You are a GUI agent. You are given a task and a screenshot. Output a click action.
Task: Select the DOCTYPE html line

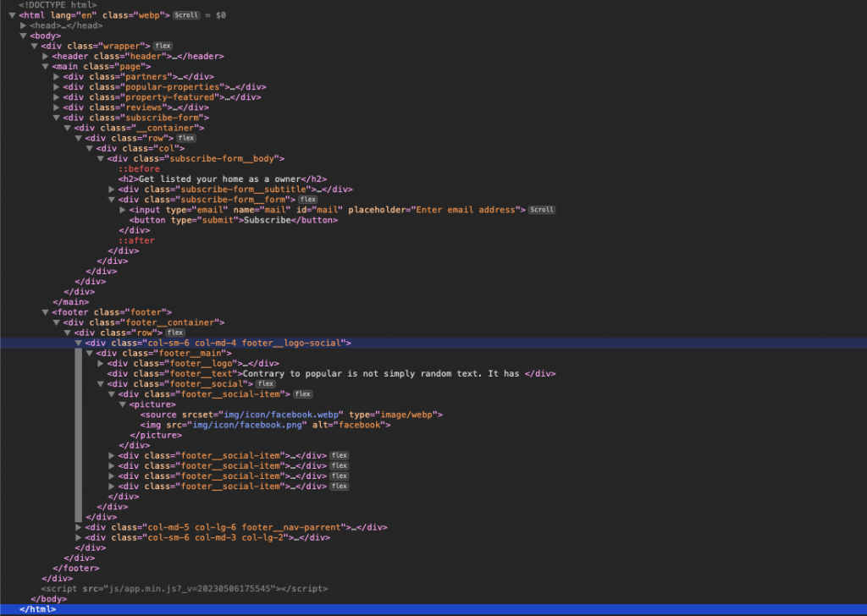58,5
